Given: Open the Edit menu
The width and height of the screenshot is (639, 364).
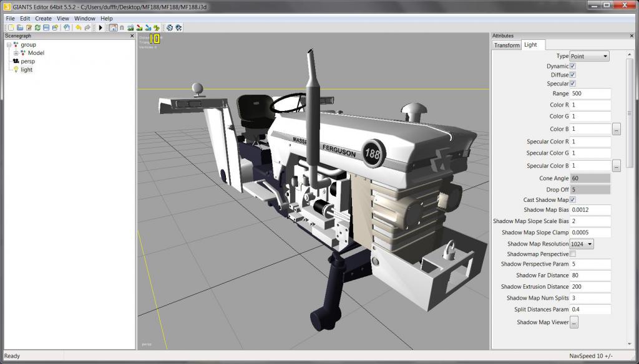Looking at the screenshot, I should point(25,18).
